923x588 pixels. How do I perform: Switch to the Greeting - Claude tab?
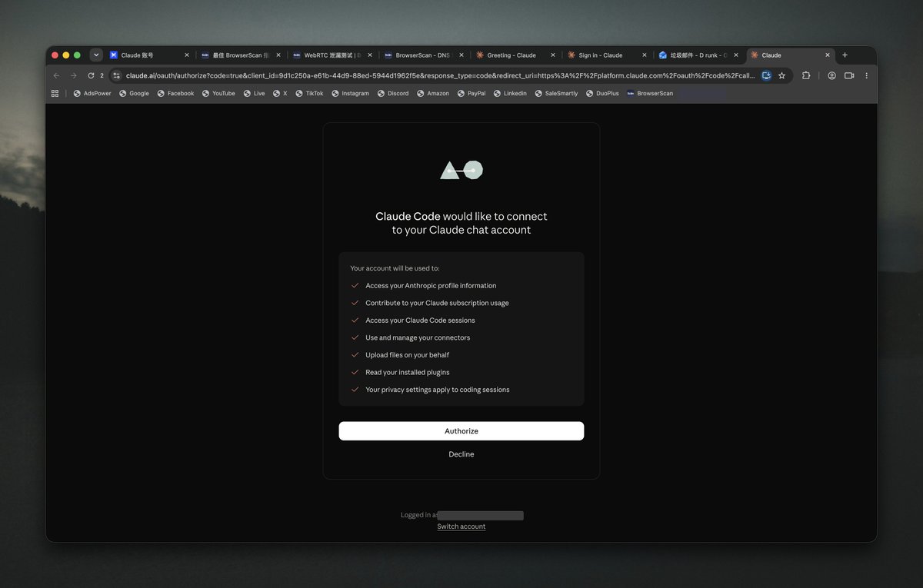(515, 55)
